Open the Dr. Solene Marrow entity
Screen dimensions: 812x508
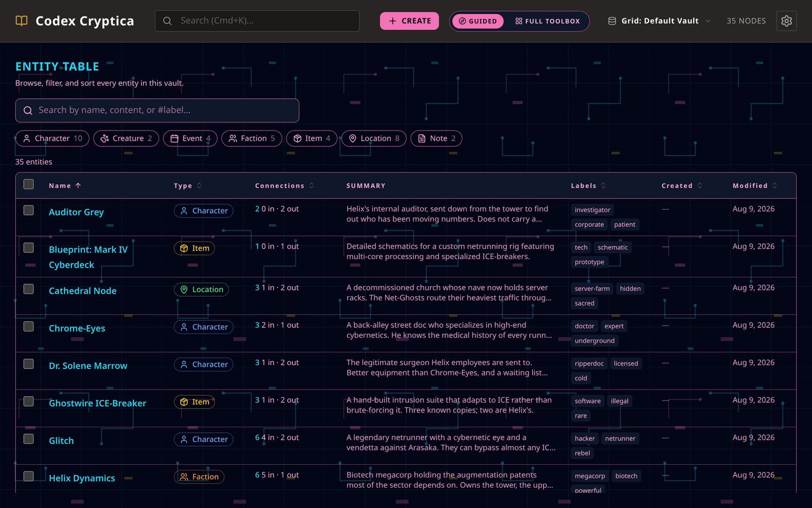pyautogui.click(x=88, y=366)
